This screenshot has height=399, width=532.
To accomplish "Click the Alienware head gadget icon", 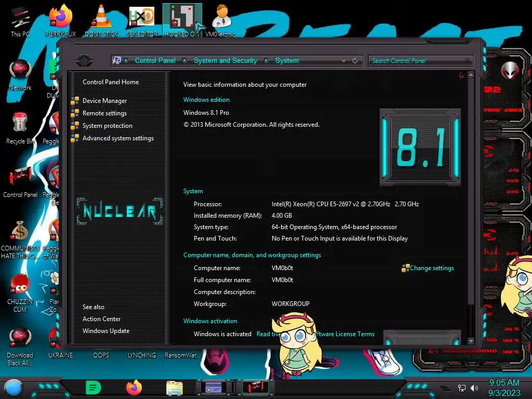I will click(x=510, y=70).
